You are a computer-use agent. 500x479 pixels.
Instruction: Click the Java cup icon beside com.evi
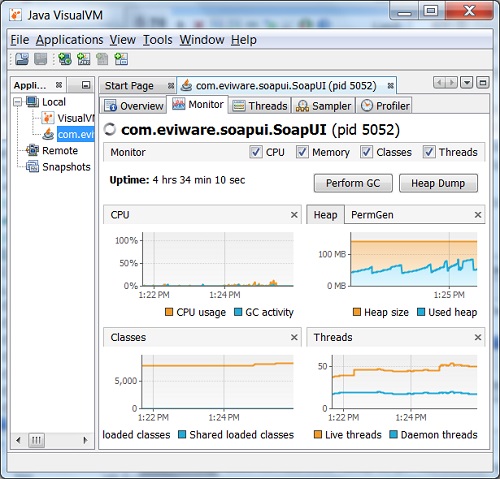pyautogui.click(x=48, y=134)
